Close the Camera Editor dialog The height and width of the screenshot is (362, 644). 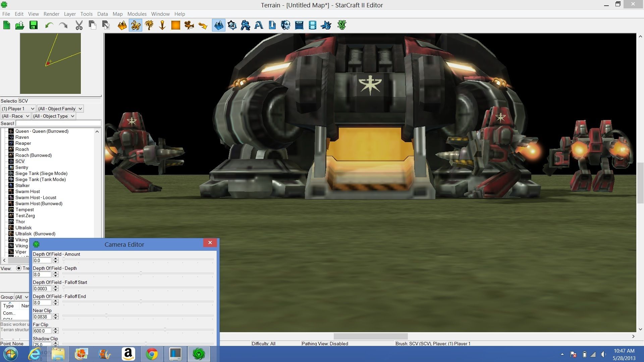pyautogui.click(x=210, y=243)
